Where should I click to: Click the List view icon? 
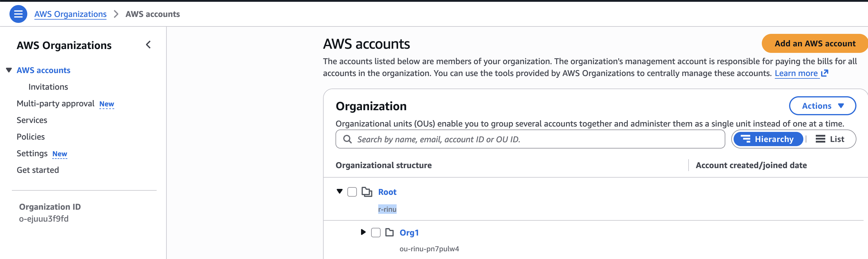[x=820, y=139]
